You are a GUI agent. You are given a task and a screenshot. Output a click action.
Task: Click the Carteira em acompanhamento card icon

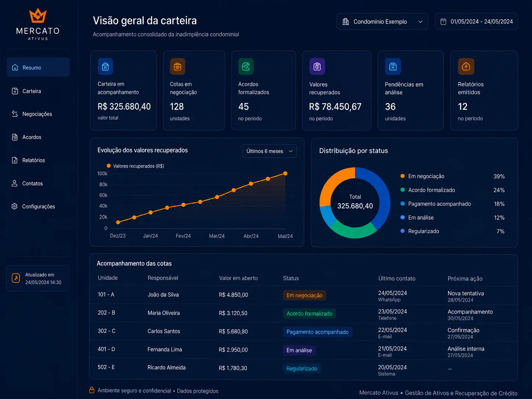click(105, 66)
